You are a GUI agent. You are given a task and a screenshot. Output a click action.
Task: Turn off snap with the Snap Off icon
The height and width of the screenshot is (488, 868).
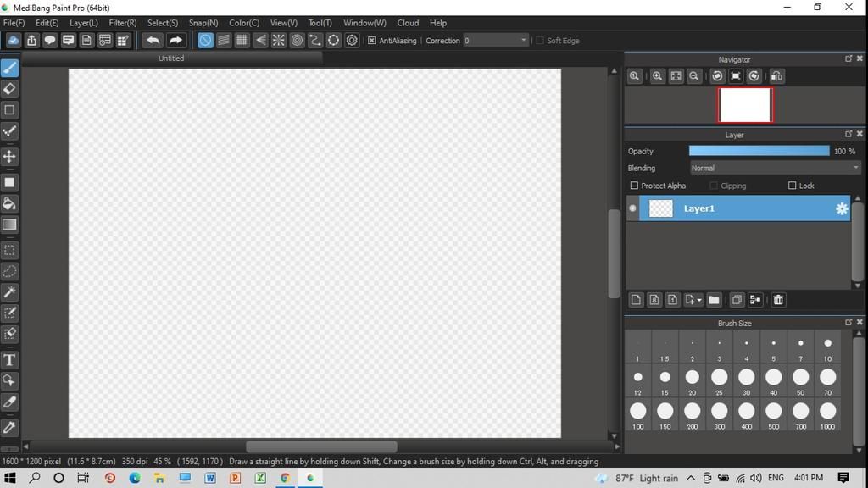coord(205,41)
